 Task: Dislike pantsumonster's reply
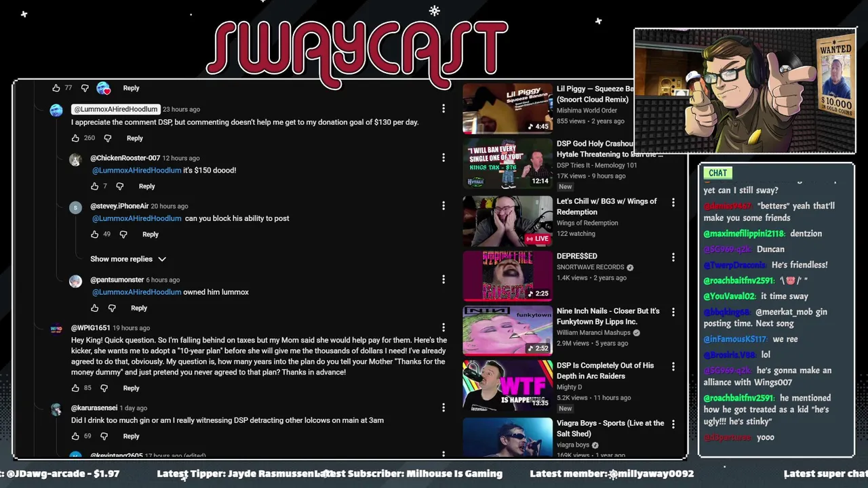pos(112,308)
